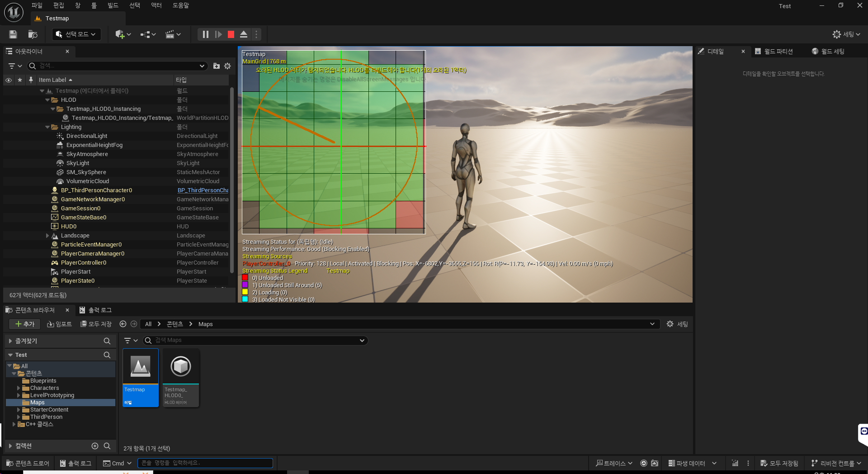Select the SkyAtmosphere actor row
This screenshot has height=474, width=868.
click(x=87, y=154)
